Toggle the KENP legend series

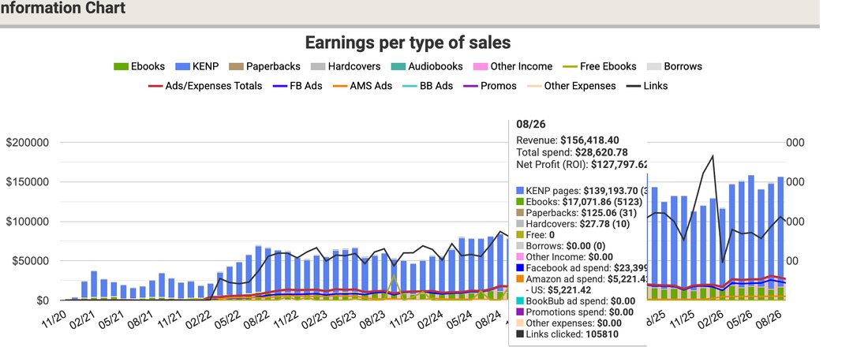[x=197, y=66]
